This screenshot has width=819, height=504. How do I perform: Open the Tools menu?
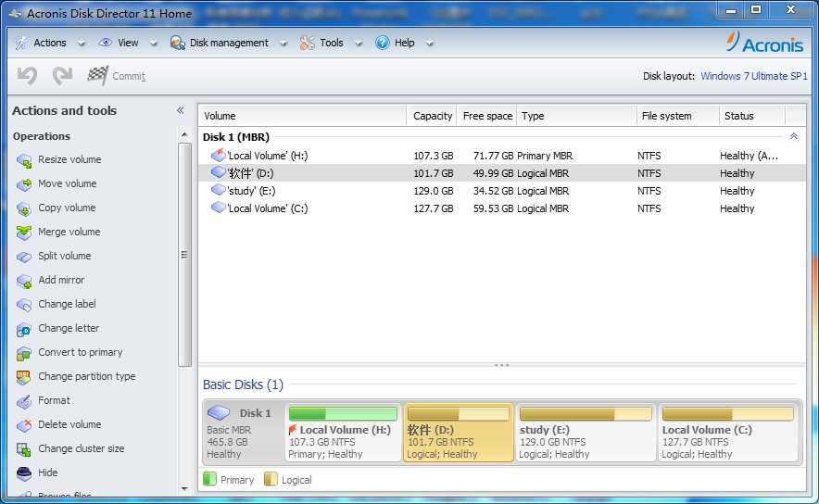pos(331,43)
